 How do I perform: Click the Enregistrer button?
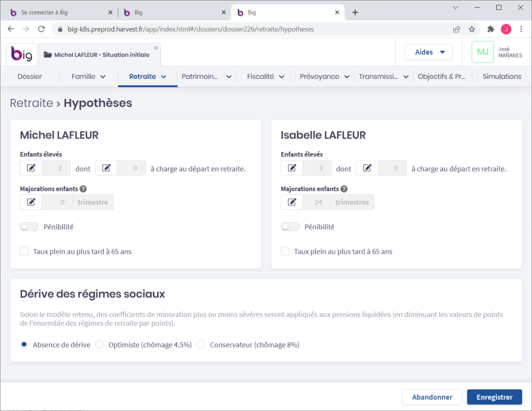point(494,397)
